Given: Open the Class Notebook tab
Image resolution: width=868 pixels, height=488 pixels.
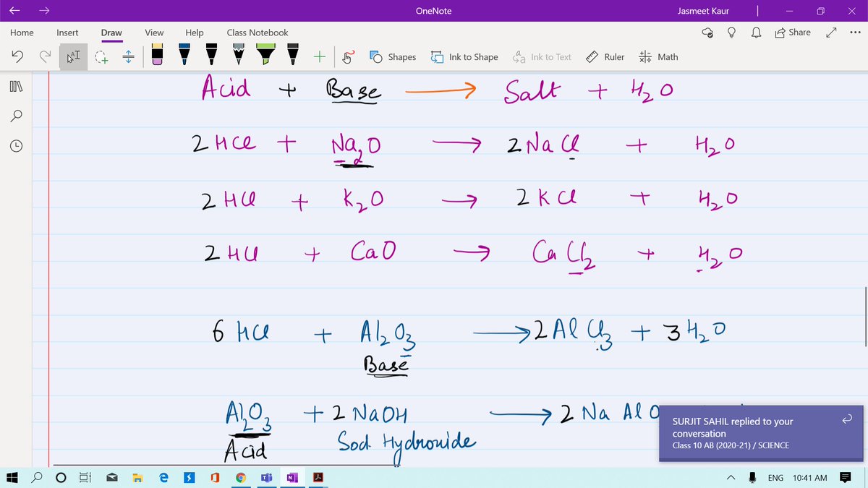Looking at the screenshot, I should tap(258, 33).
